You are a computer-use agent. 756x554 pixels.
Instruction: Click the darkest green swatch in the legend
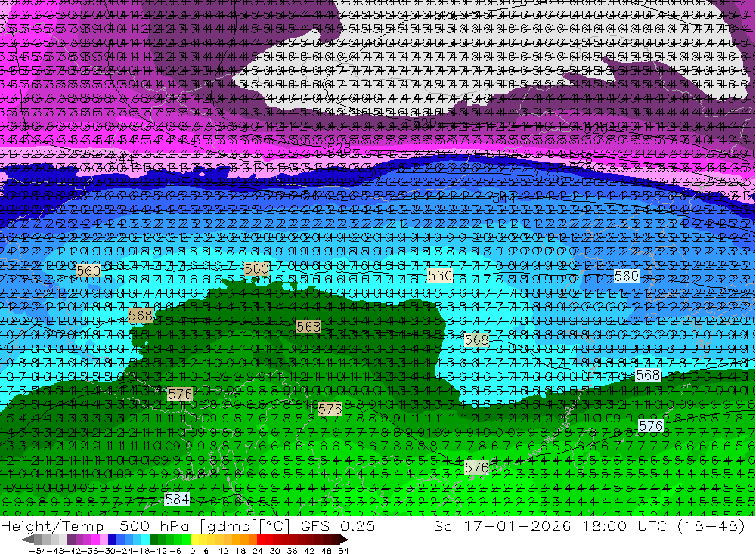tap(153, 539)
